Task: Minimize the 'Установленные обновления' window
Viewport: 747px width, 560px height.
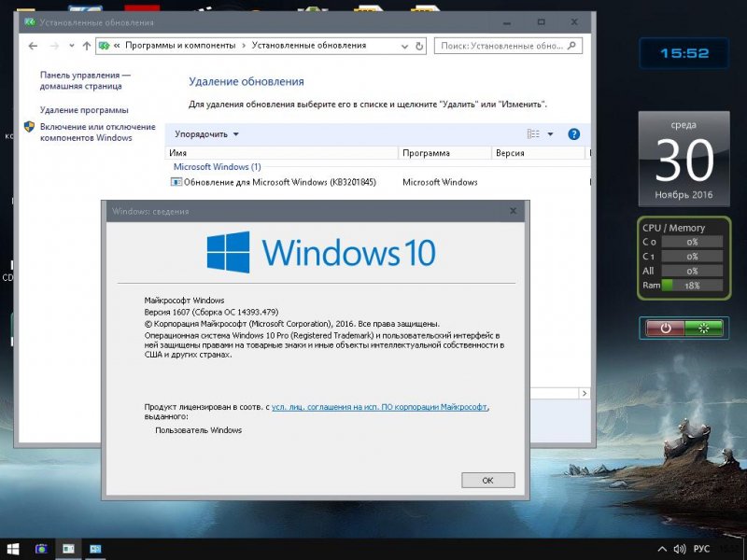Action: pos(507,22)
